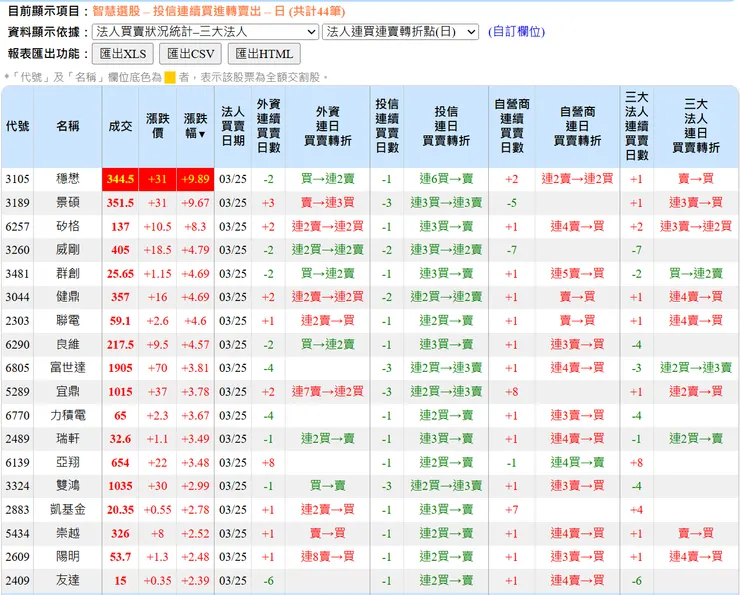Click 矽格 三大法人 連3賣→連2買 cell
Screen dimensions: 740x595
[696, 226]
